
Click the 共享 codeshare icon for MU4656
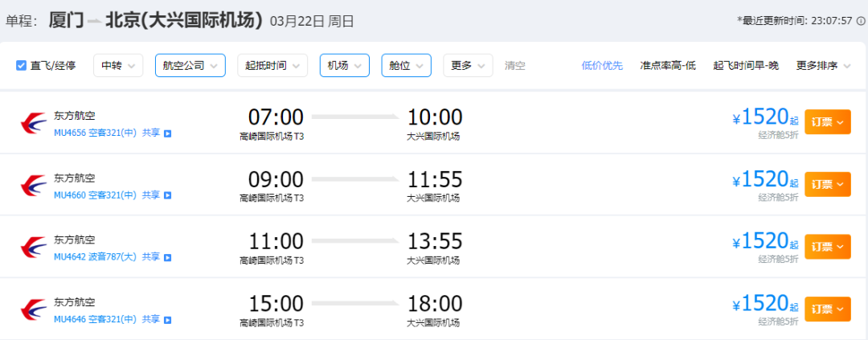click(168, 133)
